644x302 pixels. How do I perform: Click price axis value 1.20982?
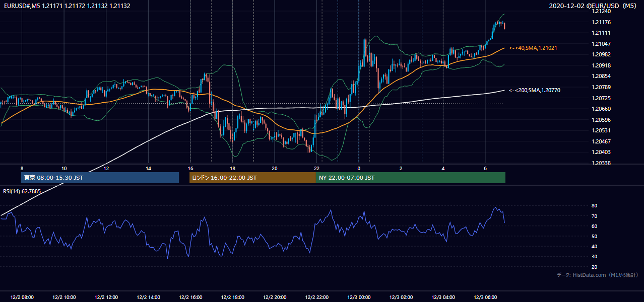[601, 54]
